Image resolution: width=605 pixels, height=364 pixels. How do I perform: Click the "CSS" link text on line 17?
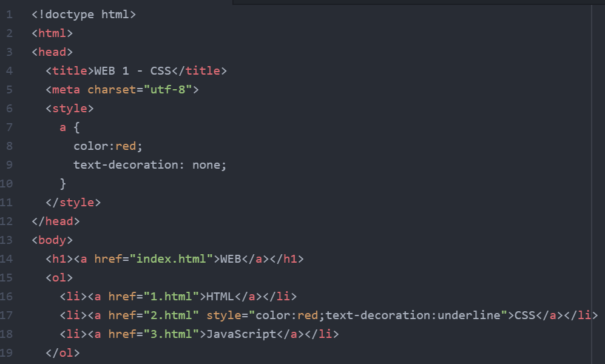[525, 315]
